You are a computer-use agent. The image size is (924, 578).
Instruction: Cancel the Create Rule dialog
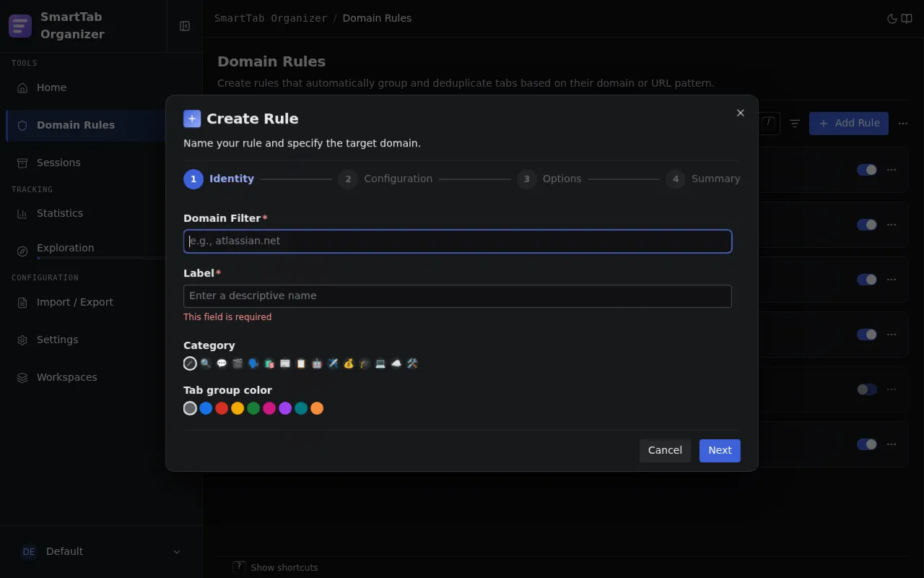pos(665,451)
